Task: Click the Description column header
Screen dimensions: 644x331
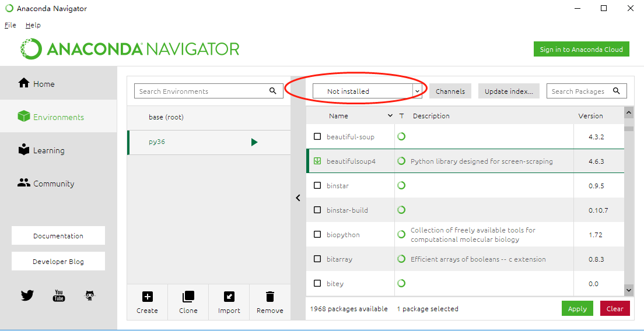Action: (431, 116)
